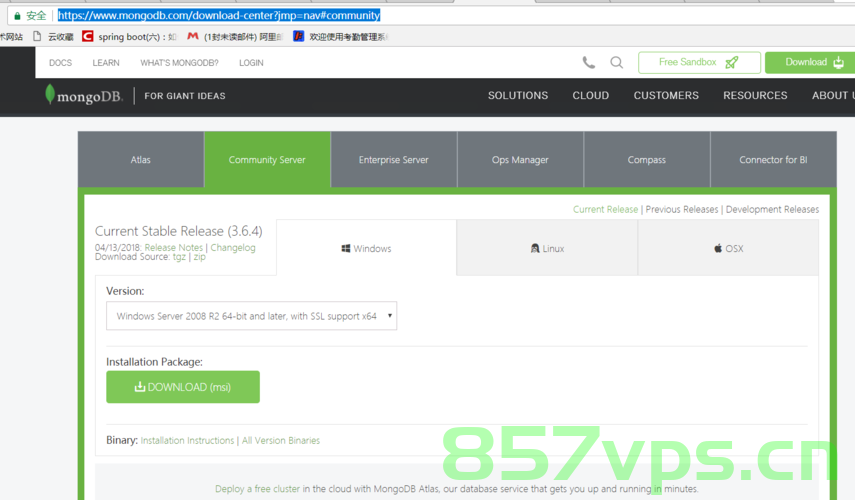Switch to the Atlas tab
Screen dimensions: 855x500
[141, 160]
